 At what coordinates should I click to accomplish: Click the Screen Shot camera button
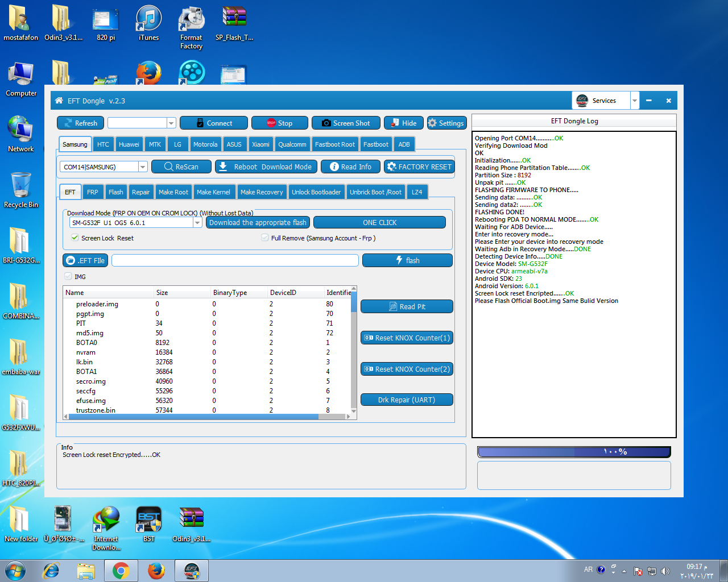(346, 123)
